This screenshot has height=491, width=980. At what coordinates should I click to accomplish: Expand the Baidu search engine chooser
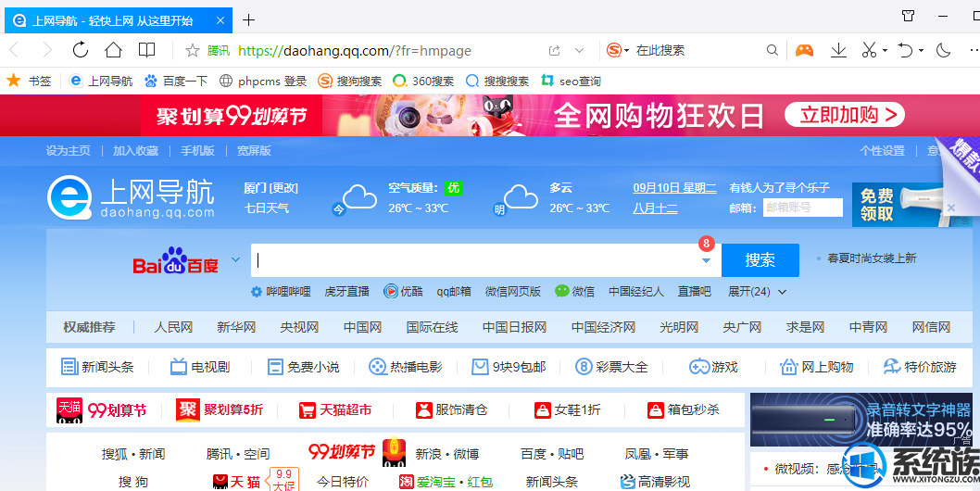(235, 259)
